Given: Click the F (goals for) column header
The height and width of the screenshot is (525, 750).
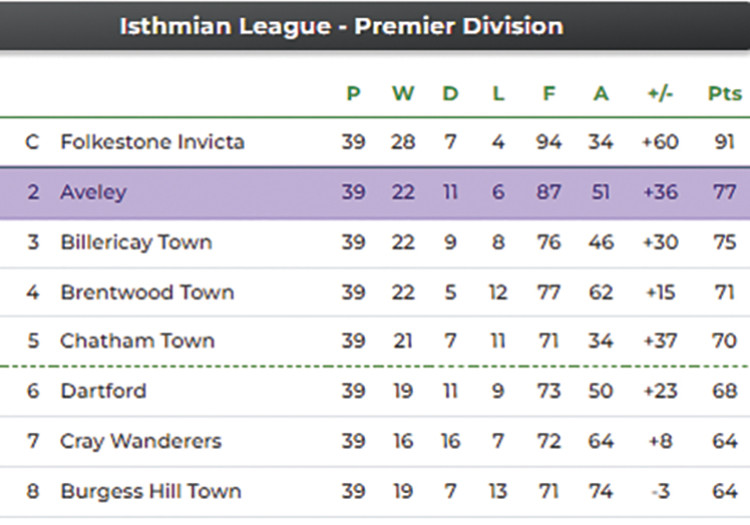Looking at the screenshot, I should [549, 94].
